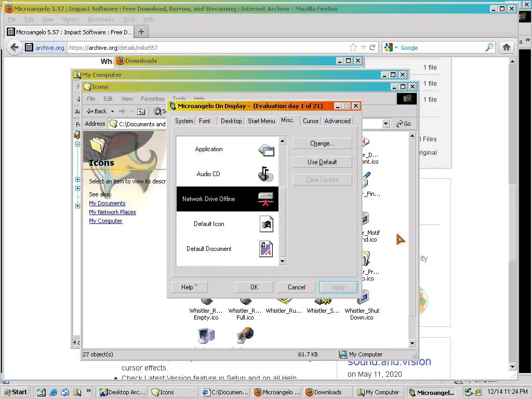532x399 pixels.
Task: Click the Help button in dialog
Action: click(x=189, y=287)
